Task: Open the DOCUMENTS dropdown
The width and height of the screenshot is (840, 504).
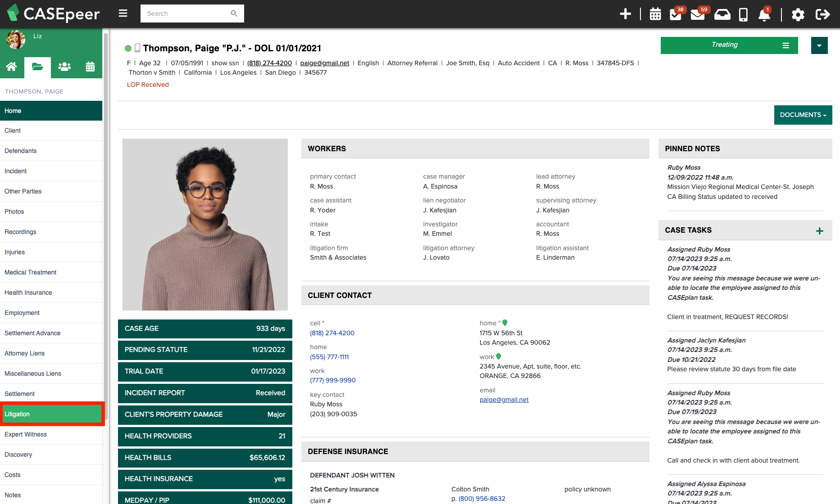Action: [803, 115]
